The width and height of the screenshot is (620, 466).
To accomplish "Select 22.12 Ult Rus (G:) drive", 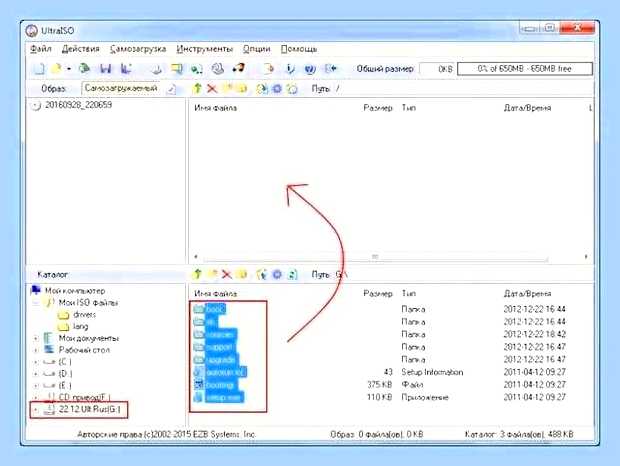I will coord(89,409).
